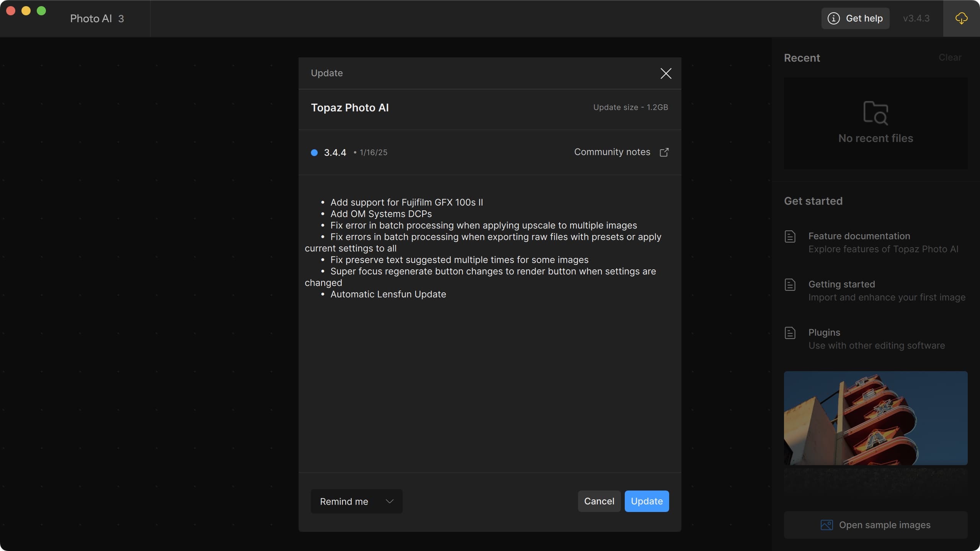Click the blue dot beside version 3.4.4
The width and height of the screenshot is (980, 551).
tap(314, 153)
